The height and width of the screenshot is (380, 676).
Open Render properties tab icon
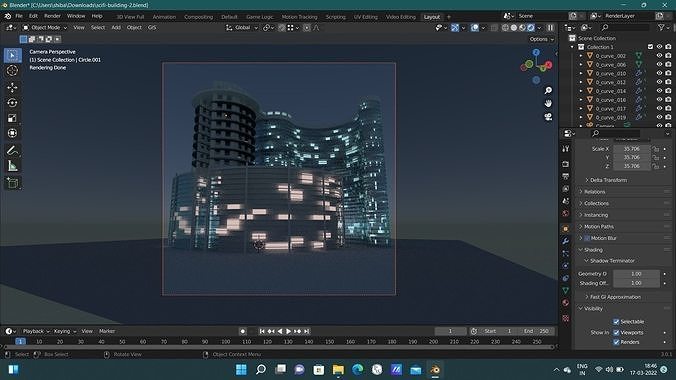click(x=566, y=164)
